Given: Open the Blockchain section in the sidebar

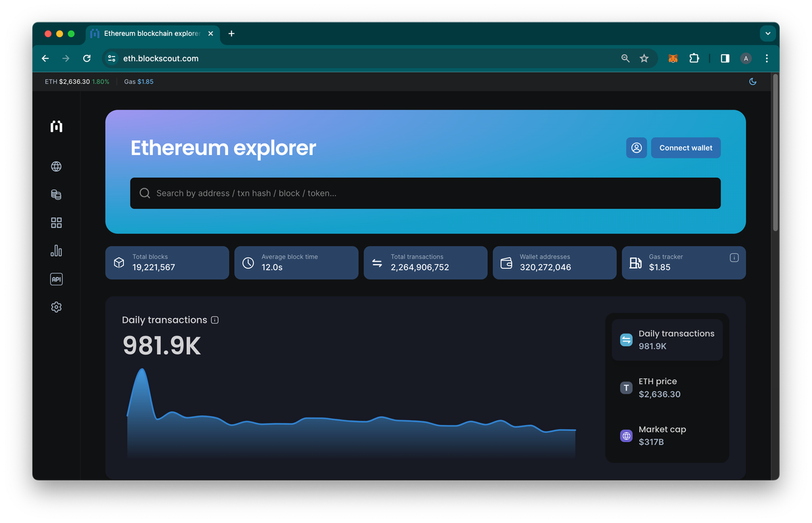Looking at the screenshot, I should point(56,166).
